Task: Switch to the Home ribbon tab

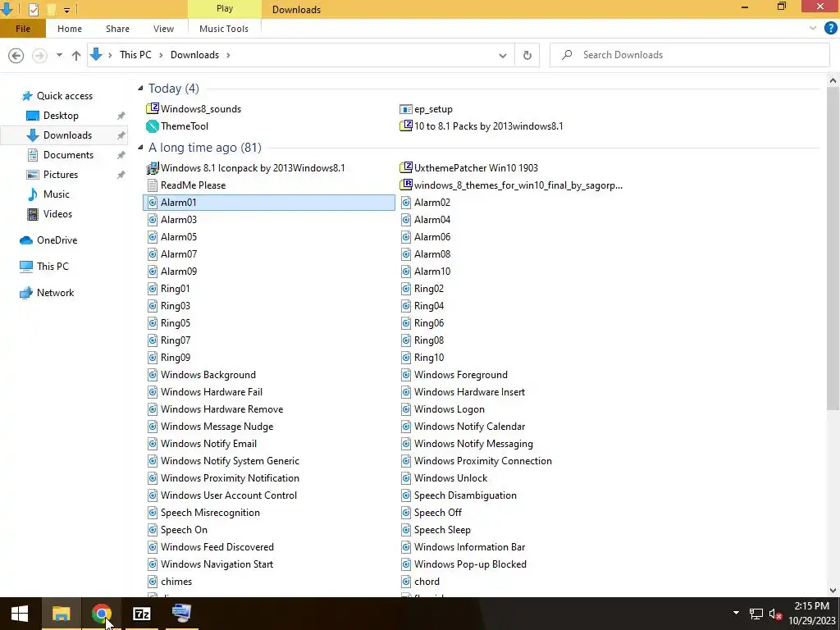Action: point(70,29)
